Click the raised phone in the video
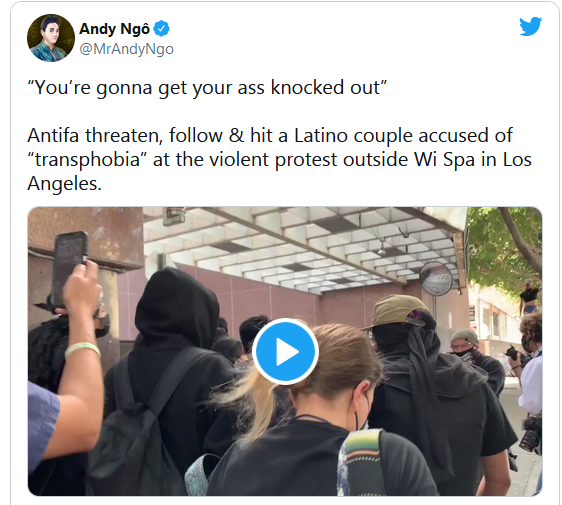The height and width of the screenshot is (505, 562). (69, 269)
